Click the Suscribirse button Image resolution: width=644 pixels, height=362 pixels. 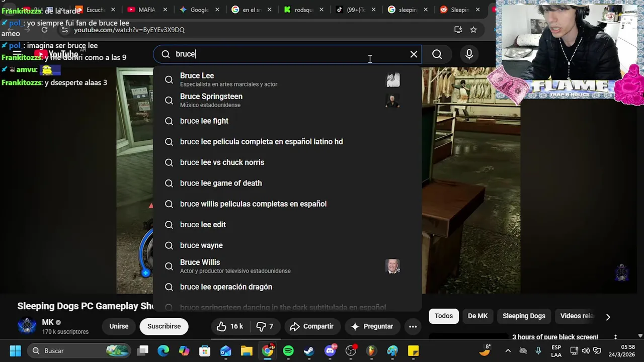tap(164, 326)
